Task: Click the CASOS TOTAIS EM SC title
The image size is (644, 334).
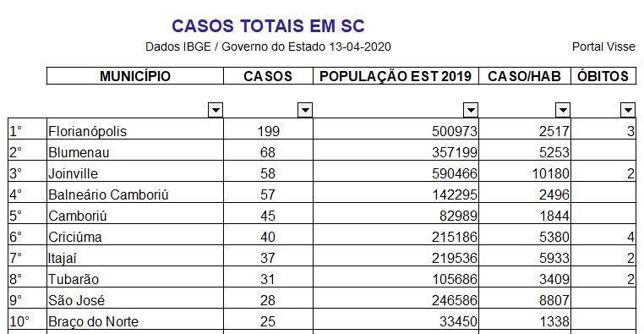Action: point(268,26)
